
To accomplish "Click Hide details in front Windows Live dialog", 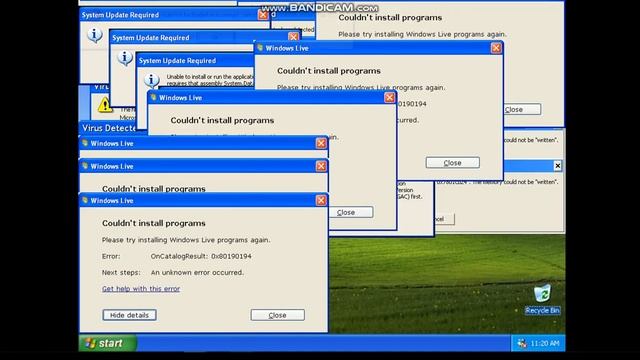I will pos(129,315).
